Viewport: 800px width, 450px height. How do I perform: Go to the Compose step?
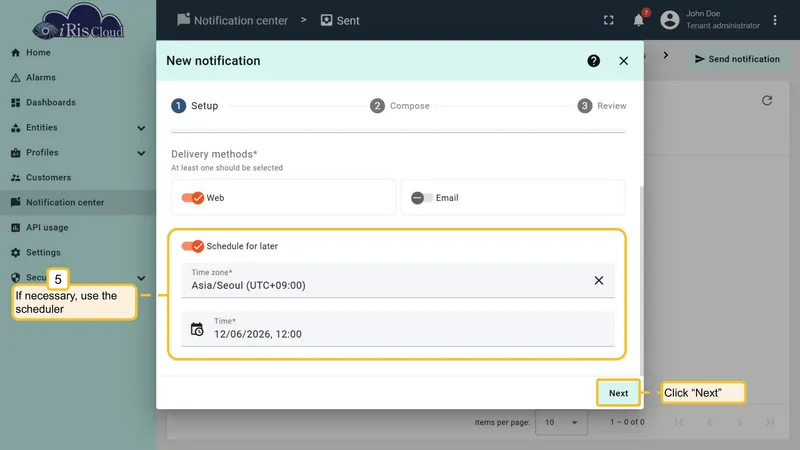click(x=400, y=106)
